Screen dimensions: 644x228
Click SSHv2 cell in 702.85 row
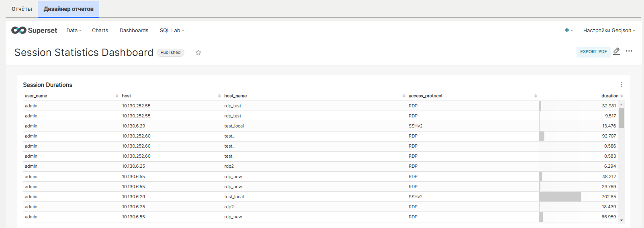click(x=415, y=197)
